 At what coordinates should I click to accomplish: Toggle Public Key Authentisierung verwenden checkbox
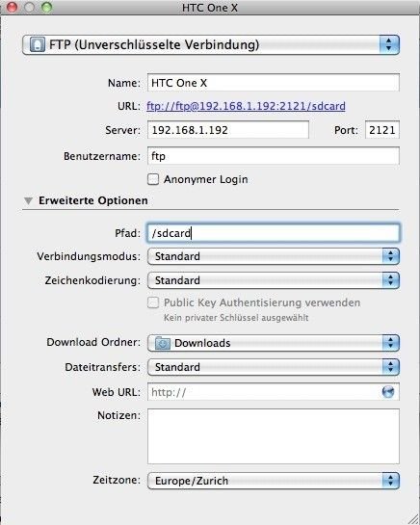point(153,302)
